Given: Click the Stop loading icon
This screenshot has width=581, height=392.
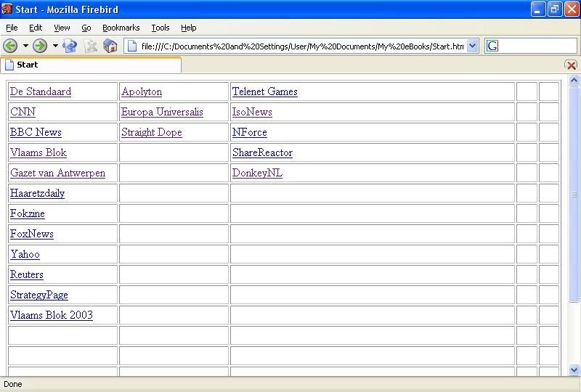Looking at the screenshot, I should [90, 46].
